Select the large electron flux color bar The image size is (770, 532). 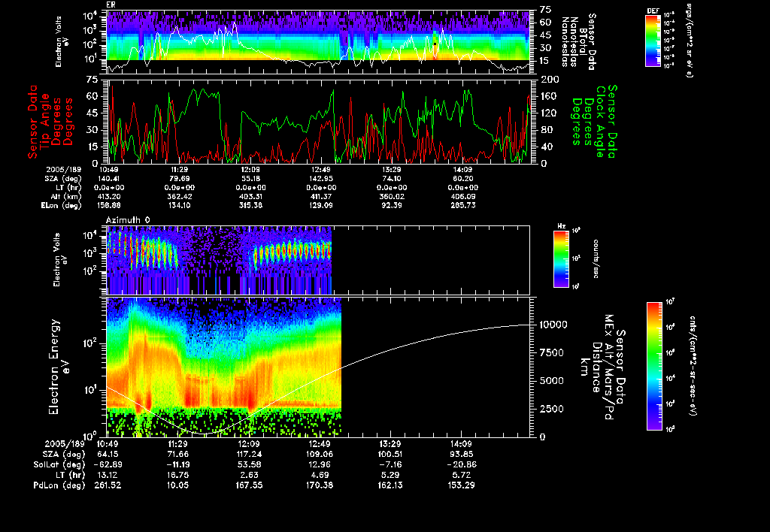point(653,366)
